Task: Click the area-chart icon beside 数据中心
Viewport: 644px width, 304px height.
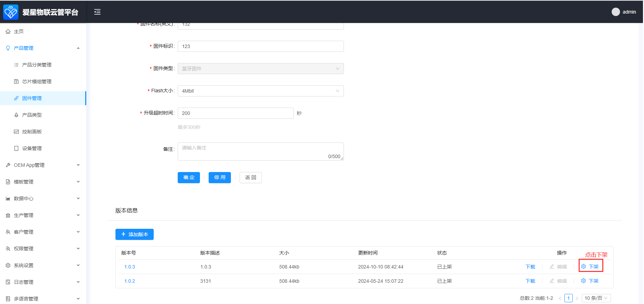Action: (x=8, y=198)
